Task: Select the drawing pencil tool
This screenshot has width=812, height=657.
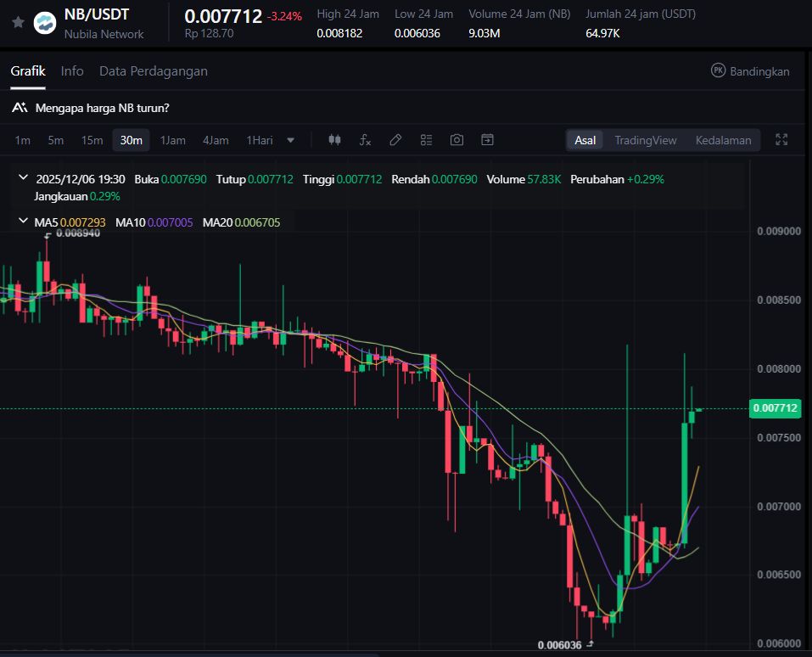Action: pos(395,140)
